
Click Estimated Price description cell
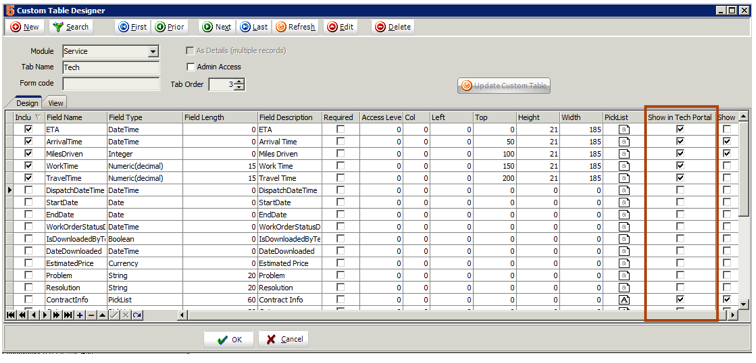[x=289, y=263]
